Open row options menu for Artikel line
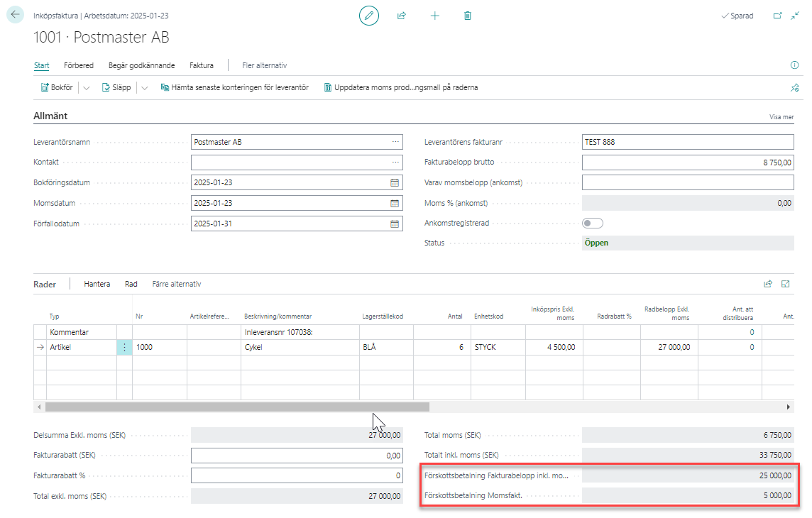 (x=124, y=348)
